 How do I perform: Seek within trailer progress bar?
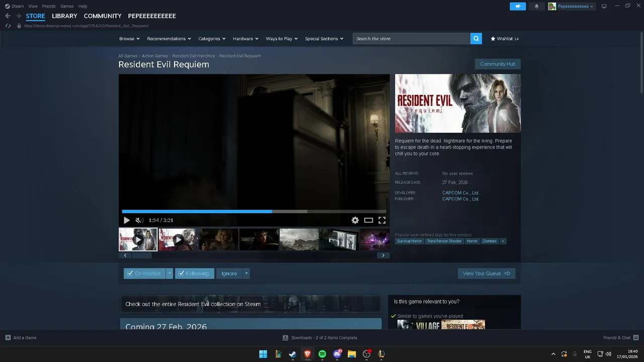[x=254, y=212]
